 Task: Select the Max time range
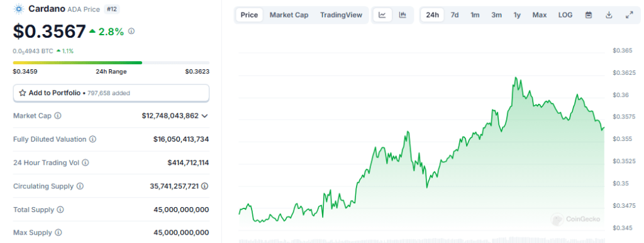coord(540,15)
